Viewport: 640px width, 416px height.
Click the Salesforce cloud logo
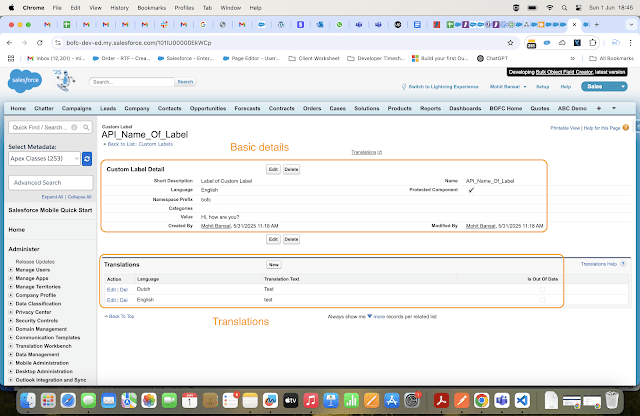[x=23, y=80]
